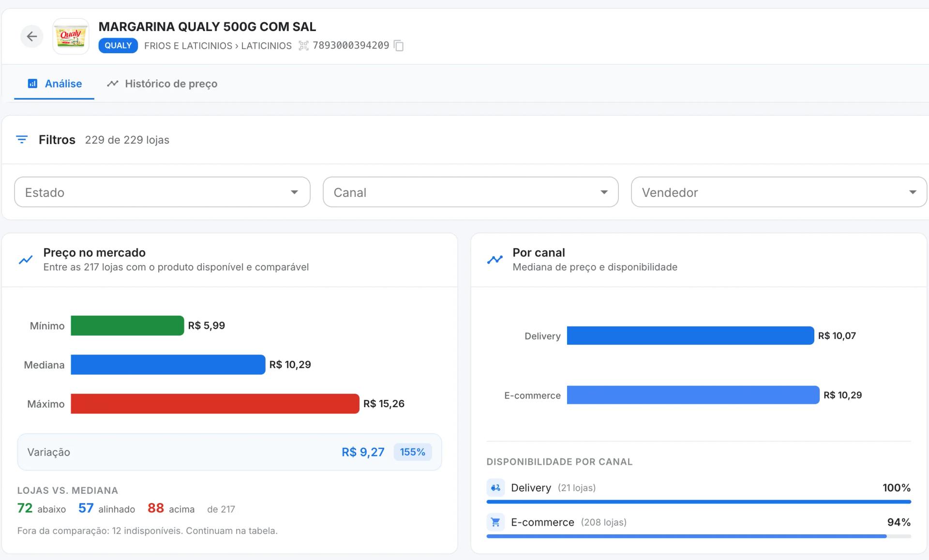Copy the barcode 7893000394209 with copy icon
Image resolution: width=929 pixels, height=560 pixels.
399,45
